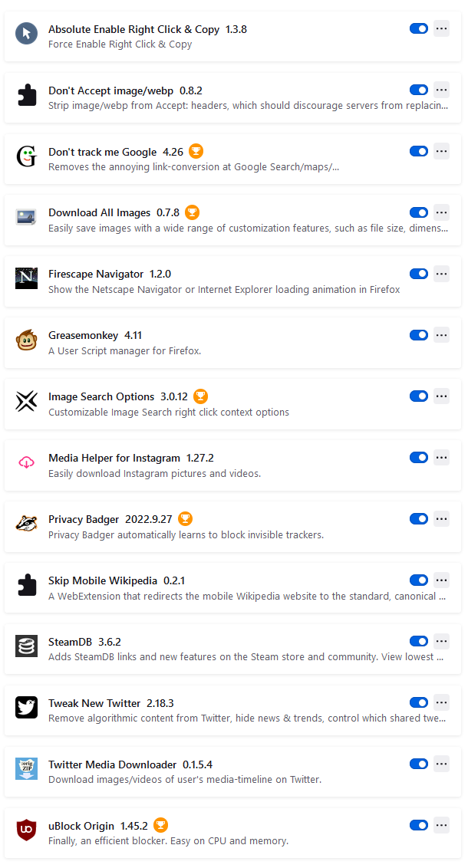Click the recommended trophy badge beside Download All Images
Image resolution: width=468 pixels, height=868 pixels.
(192, 212)
